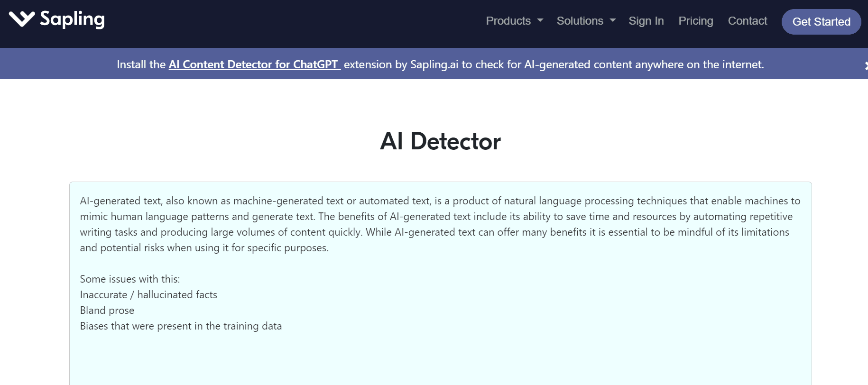This screenshot has width=868, height=385.
Task: Open the Pricing page
Action: [696, 21]
